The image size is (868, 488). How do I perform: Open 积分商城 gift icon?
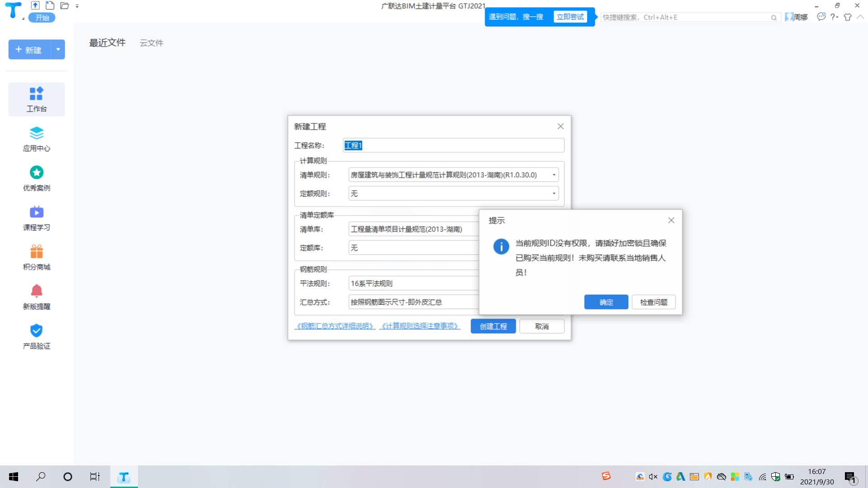36,258
